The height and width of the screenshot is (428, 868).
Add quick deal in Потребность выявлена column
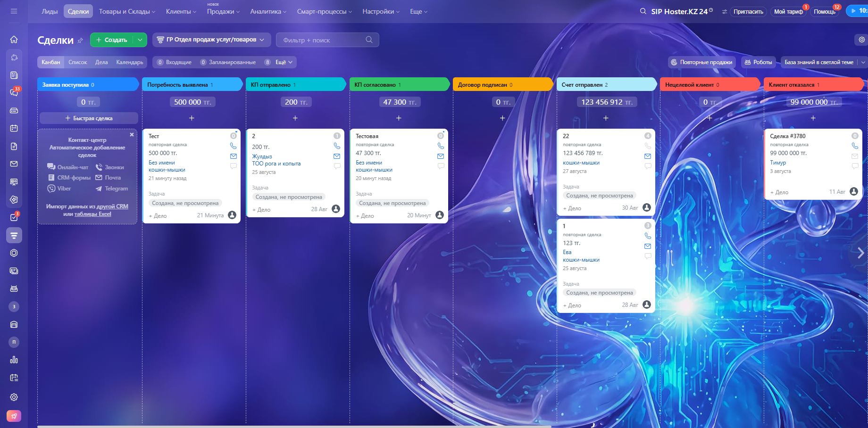click(x=192, y=118)
